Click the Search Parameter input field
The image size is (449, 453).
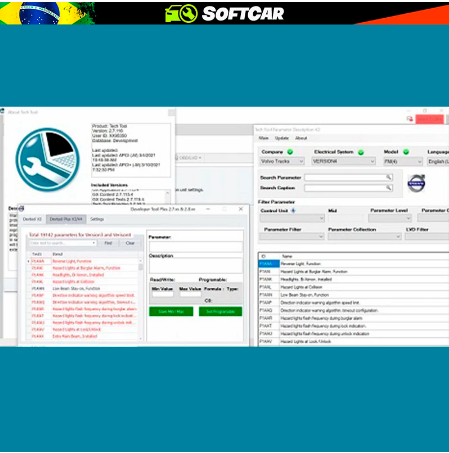point(349,178)
